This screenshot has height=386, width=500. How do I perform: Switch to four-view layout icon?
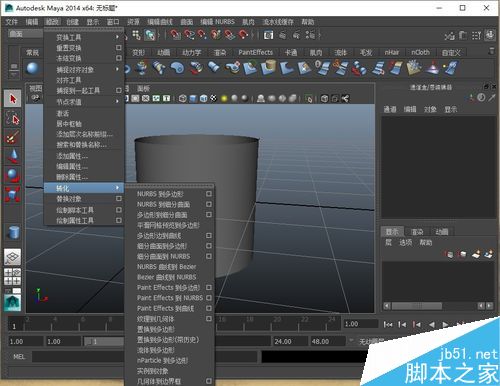(12, 277)
